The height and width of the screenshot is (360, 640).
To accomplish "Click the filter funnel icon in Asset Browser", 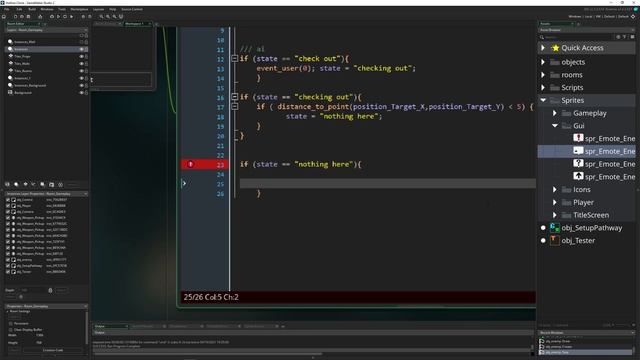I will [x=624, y=37].
